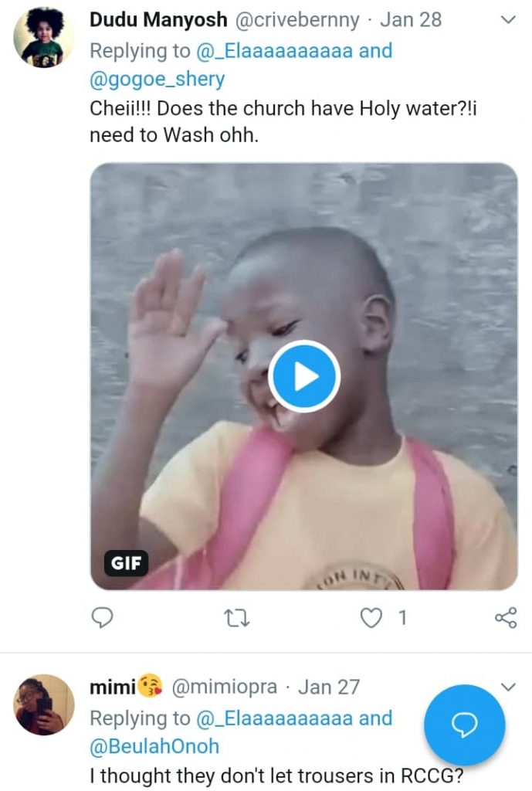Play the GIF in Dudu Manyosh's tweet

(304, 376)
